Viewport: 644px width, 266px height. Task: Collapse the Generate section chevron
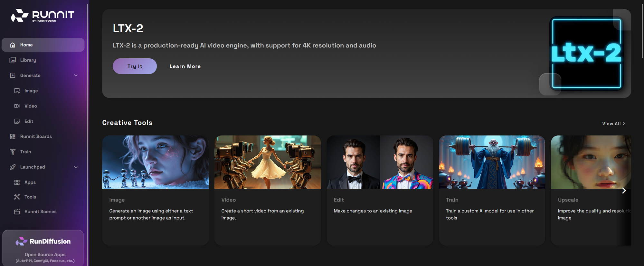76,75
